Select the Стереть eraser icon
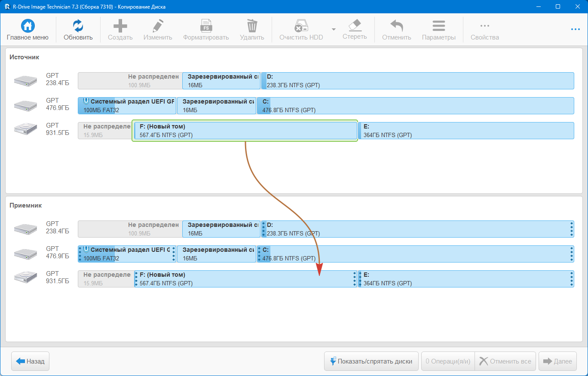The image size is (588, 376). coord(354,25)
